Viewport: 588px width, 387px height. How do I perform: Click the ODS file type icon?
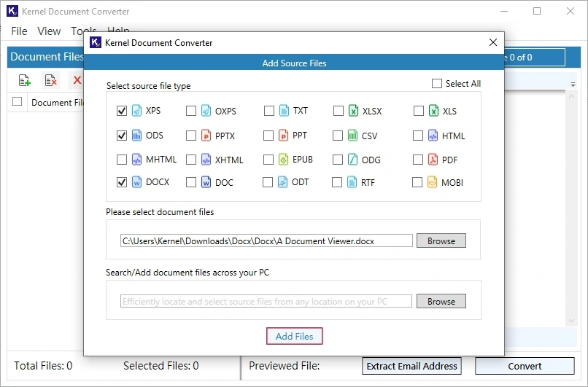click(137, 136)
